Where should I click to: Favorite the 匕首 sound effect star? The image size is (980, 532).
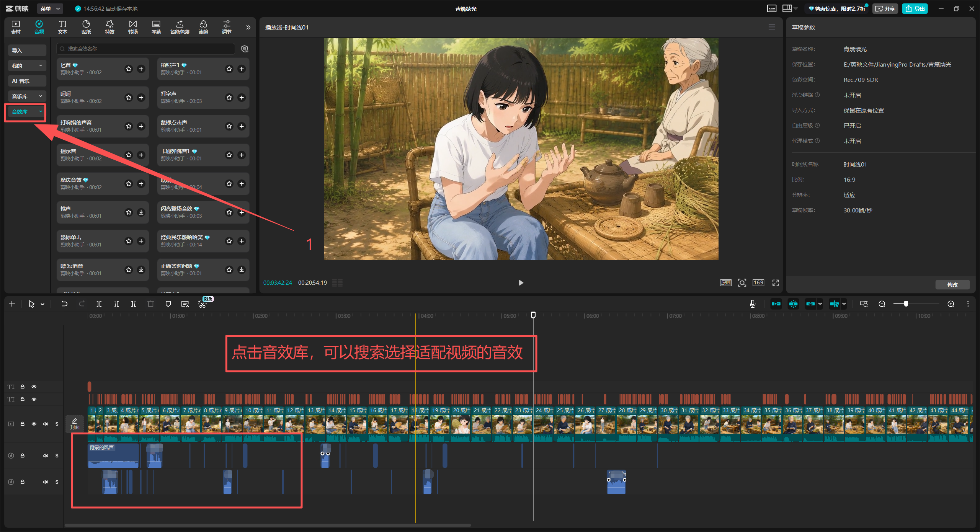coord(129,69)
